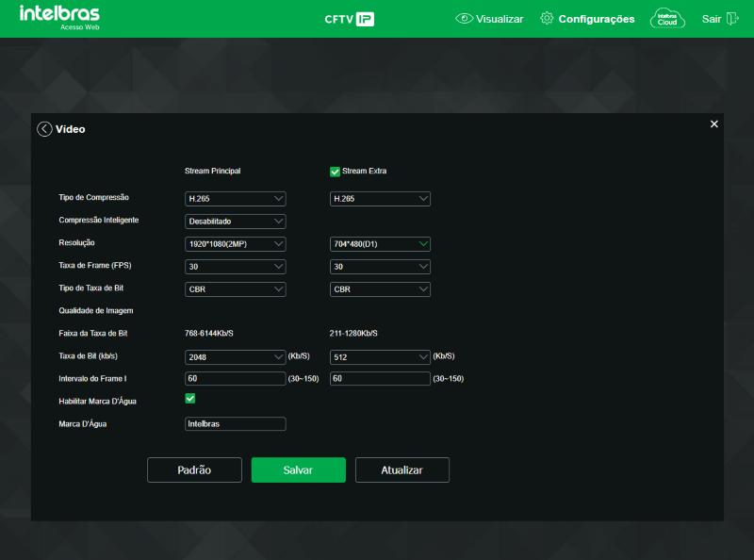Open the 704*480(D1) resolution dropdown
The image size is (754, 560).
tap(380, 244)
